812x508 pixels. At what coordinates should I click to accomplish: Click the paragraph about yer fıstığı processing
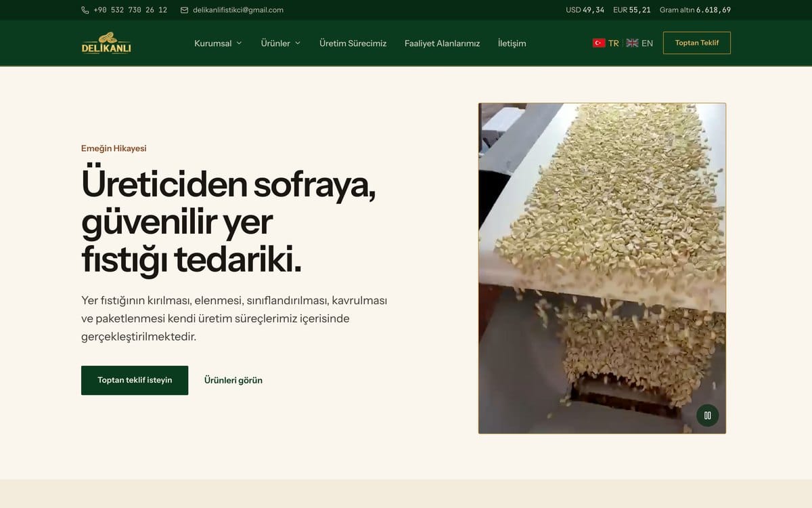click(x=234, y=318)
